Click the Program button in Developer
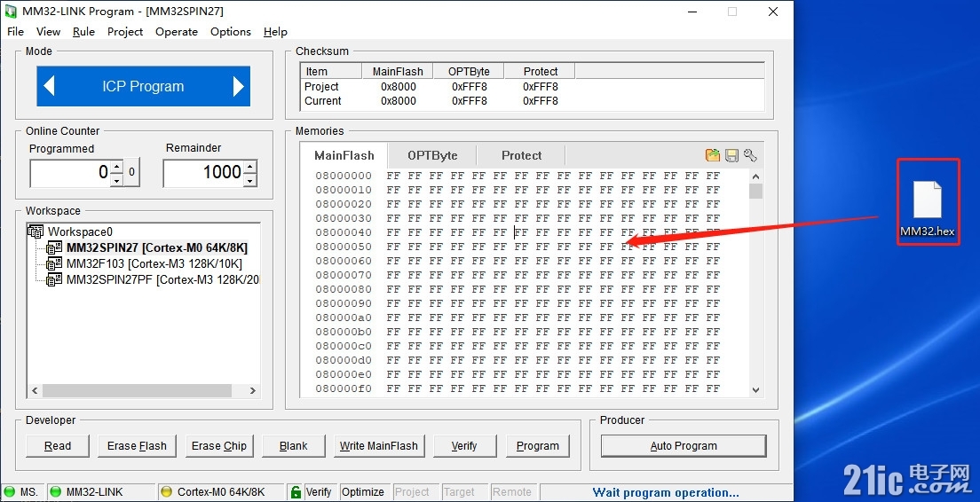 click(538, 446)
